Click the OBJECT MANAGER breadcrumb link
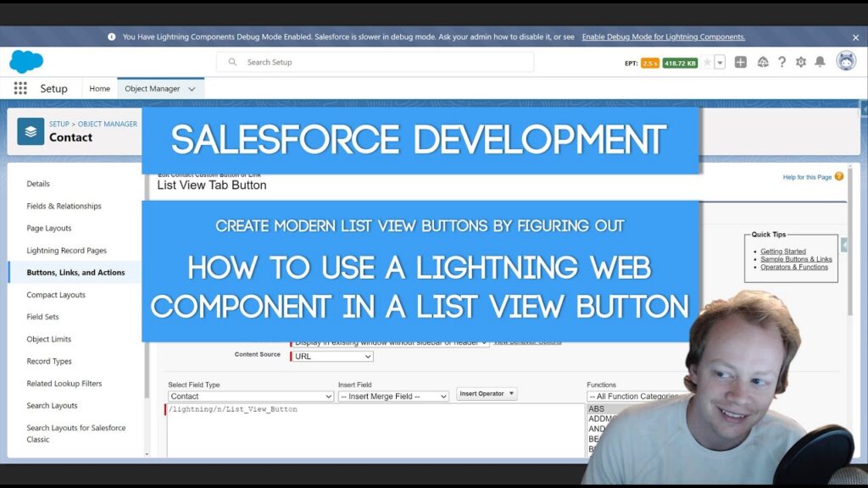Viewport: 868px width, 488px height. coord(108,124)
